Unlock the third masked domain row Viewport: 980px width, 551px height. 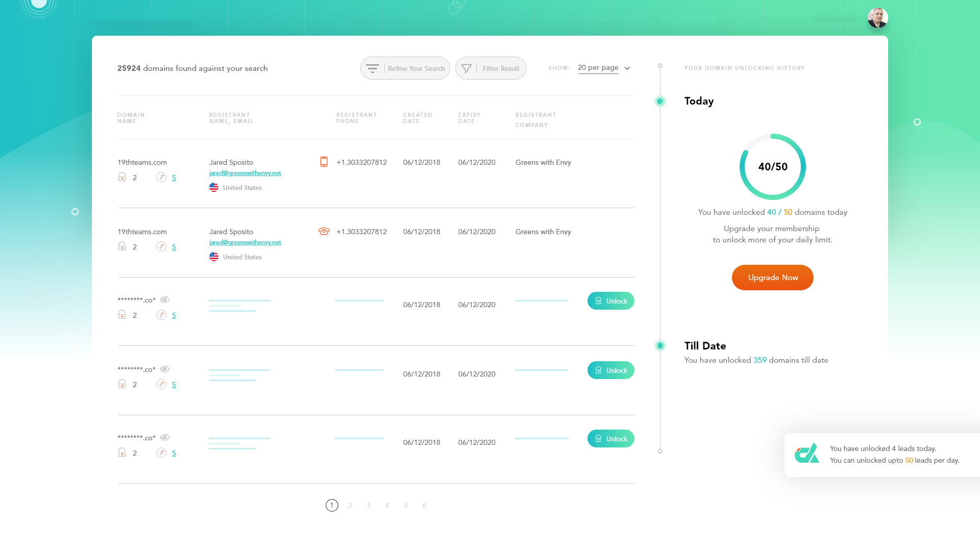coord(611,439)
